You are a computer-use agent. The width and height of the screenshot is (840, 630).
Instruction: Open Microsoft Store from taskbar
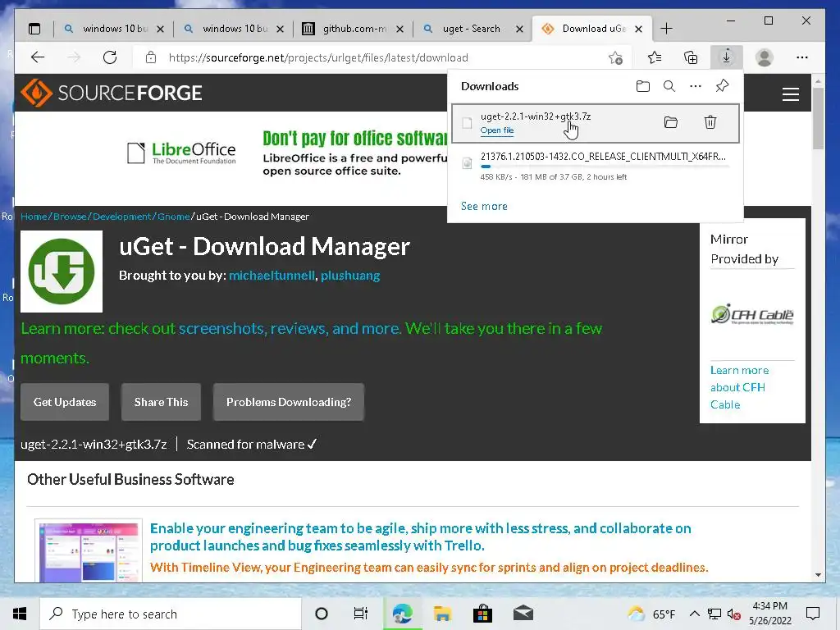click(x=482, y=614)
